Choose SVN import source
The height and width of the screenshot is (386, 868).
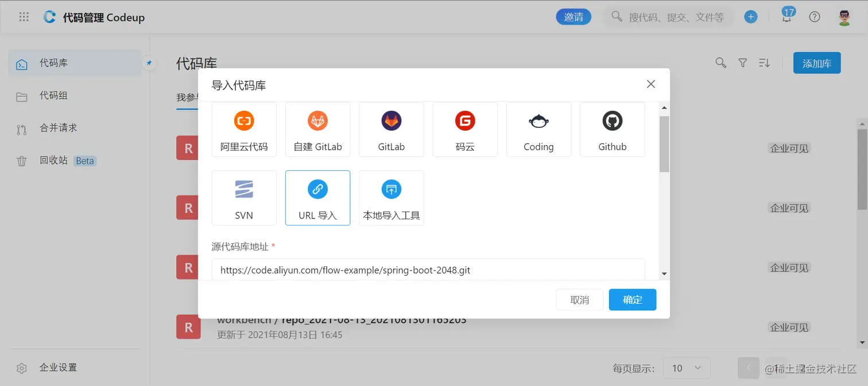pyautogui.click(x=244, y=198)
